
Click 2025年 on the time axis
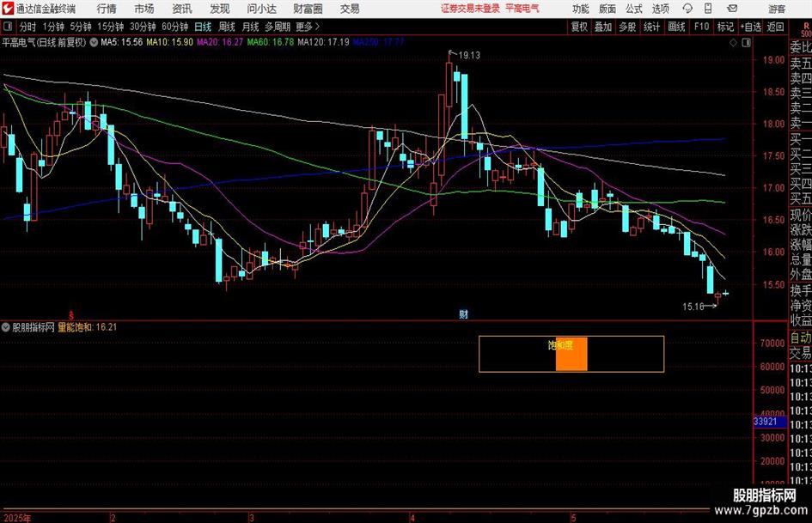click(16, 518)
